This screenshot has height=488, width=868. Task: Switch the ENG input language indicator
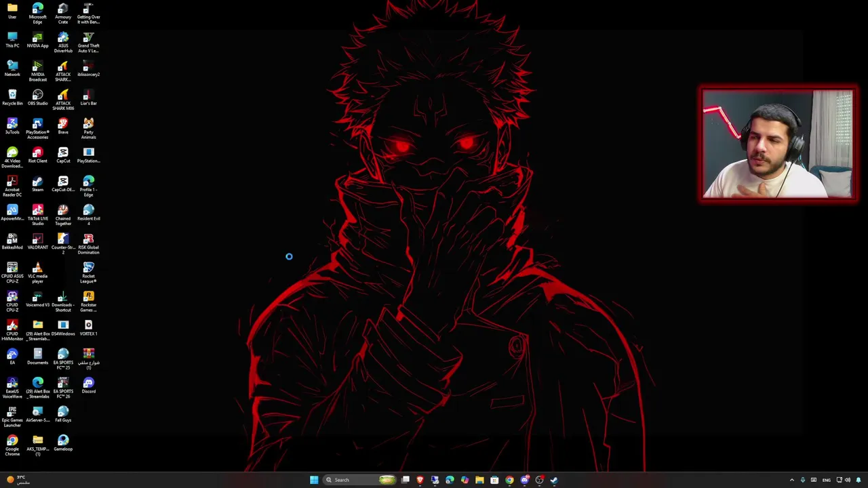[826, 480]
